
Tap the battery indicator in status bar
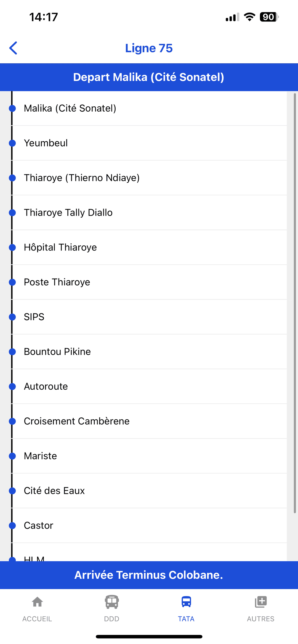click(269, 17)
